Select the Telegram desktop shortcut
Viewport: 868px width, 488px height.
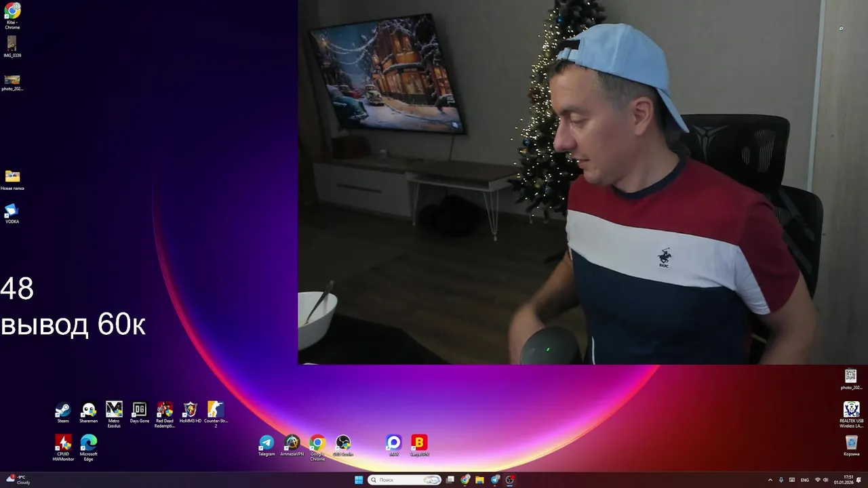click(267, 446)
